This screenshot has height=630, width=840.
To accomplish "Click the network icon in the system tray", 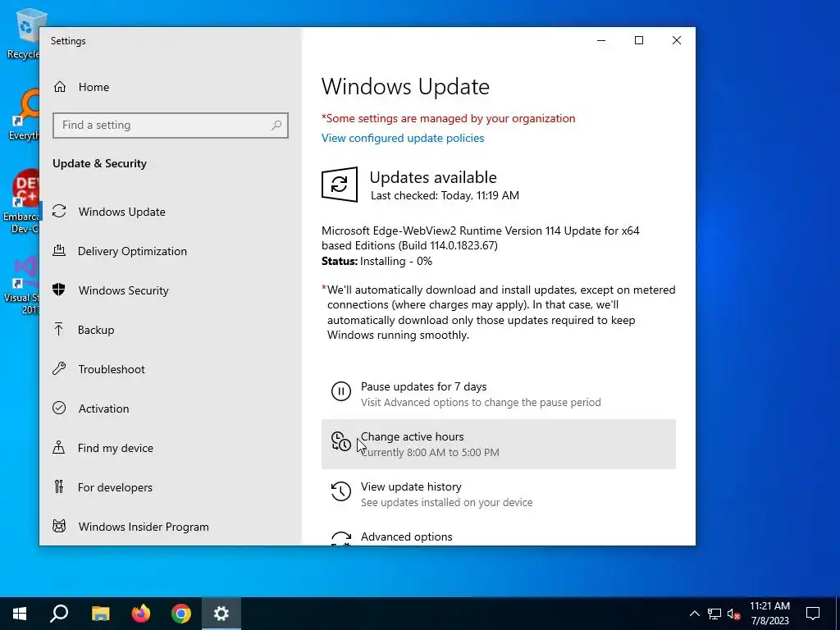I will pos(714,614).
